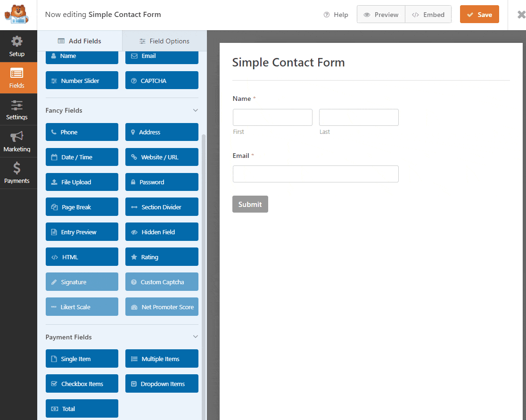Add a Hidden Field
526x420 pixels.
click(162, 232)
